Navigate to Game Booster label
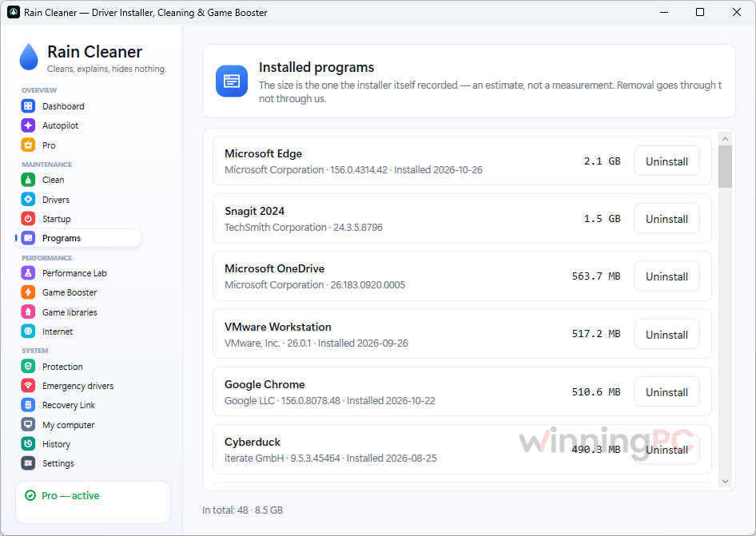Screen dimensions: 756x536 (70, 292)
